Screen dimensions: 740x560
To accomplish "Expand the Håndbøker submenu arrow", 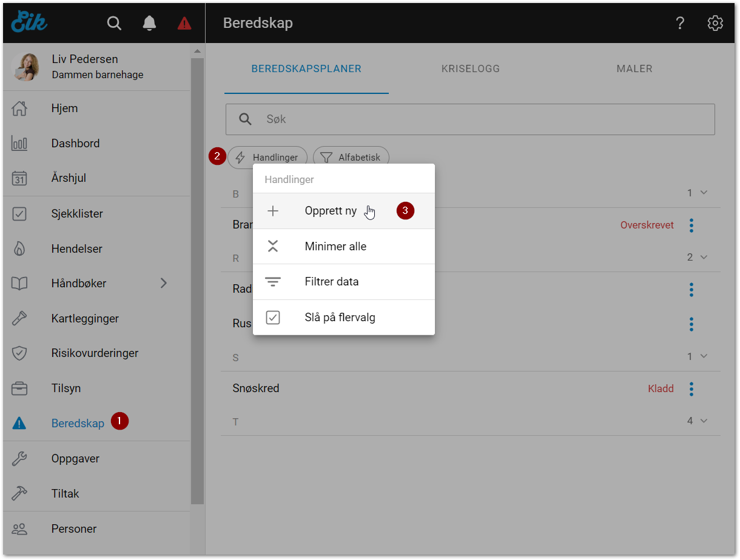I will click(x=163, y=283).
